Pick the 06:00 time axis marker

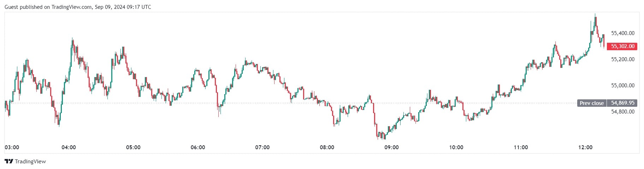point(198,147)
